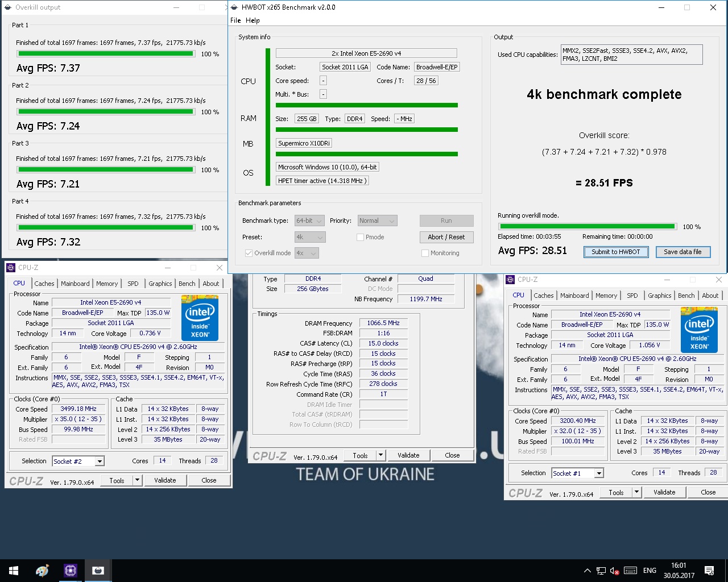Open Graphics tab in left CPU-Z
The height and width of the screenshot is (582, 728).
160,284
